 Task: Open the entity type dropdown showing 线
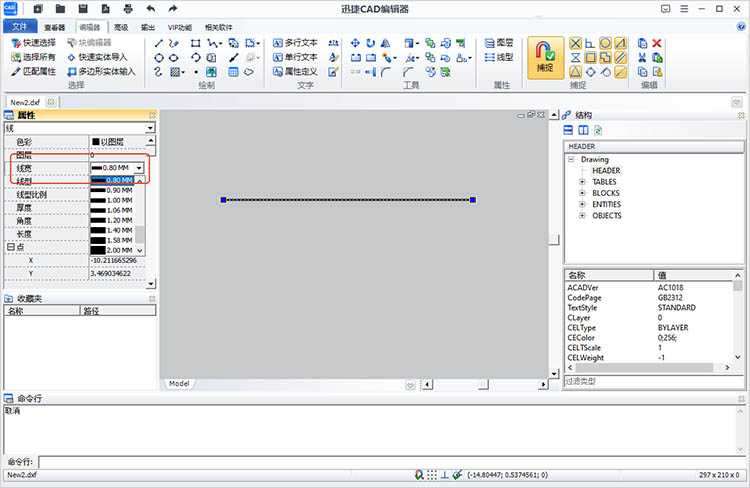(150, 128)
